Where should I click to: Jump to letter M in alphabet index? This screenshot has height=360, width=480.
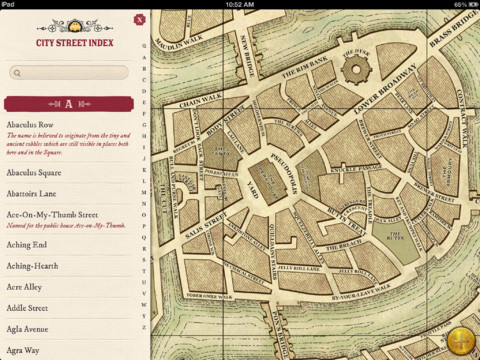(144, 192)
